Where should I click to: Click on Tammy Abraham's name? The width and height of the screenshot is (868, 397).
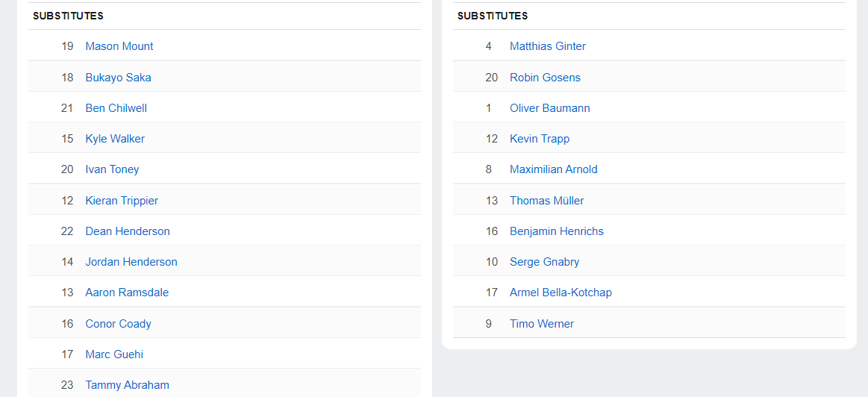click(x=127, y=385)
